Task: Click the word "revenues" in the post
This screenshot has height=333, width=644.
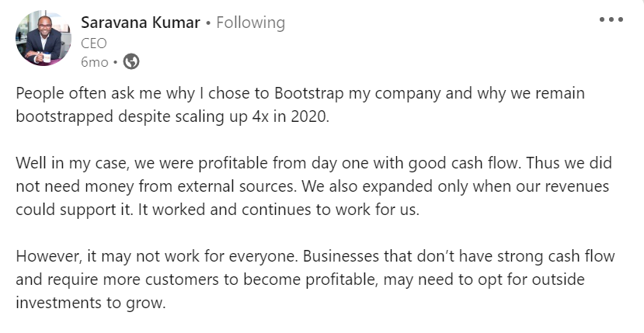Action: pos(578,188)
